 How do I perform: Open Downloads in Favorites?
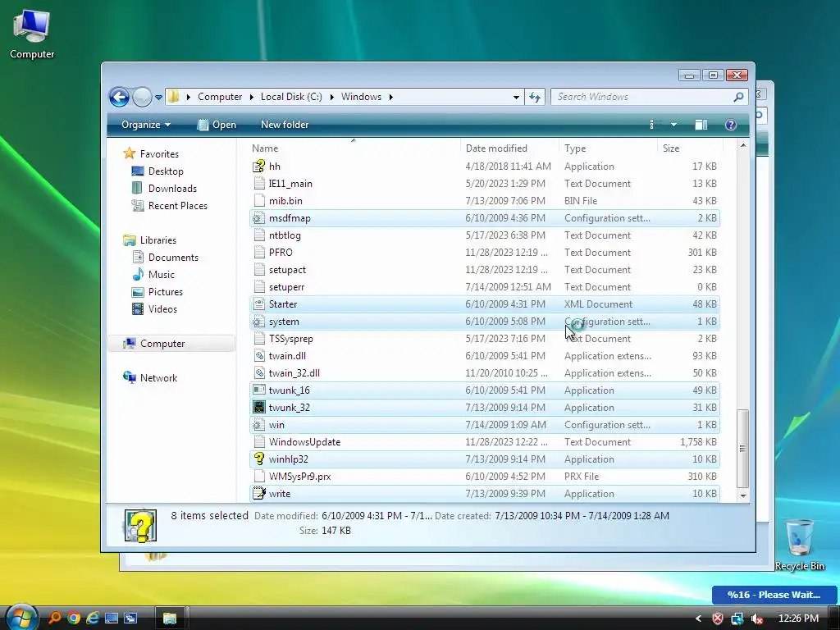click(x=172, y=189)
